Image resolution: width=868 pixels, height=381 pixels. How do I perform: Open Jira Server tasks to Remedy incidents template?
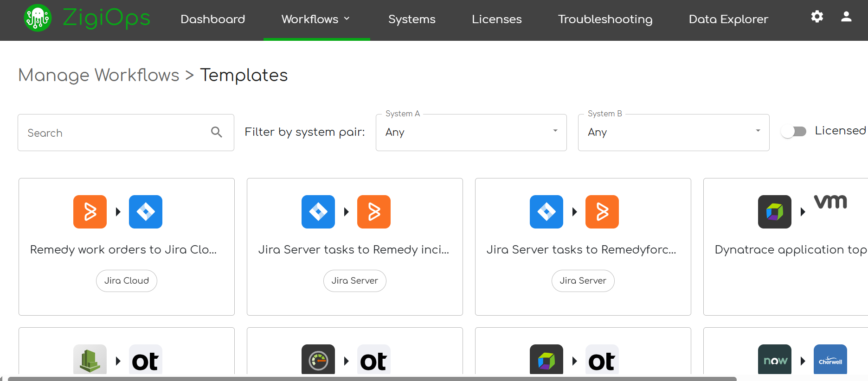point(354,250)
